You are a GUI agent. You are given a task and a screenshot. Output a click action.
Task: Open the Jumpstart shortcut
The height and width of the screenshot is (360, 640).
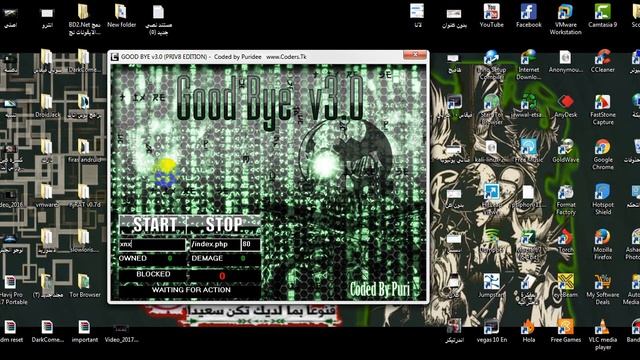[491, 286]
